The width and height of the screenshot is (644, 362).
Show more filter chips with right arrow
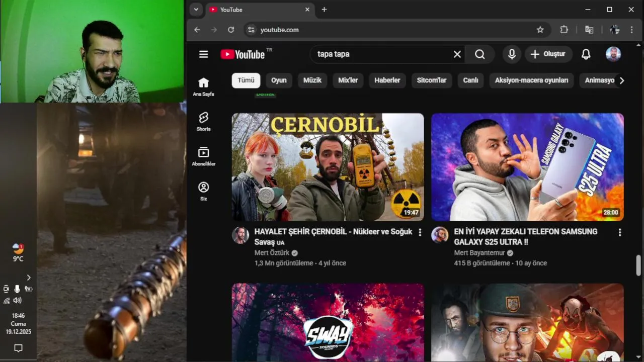[x=621, y=80]
